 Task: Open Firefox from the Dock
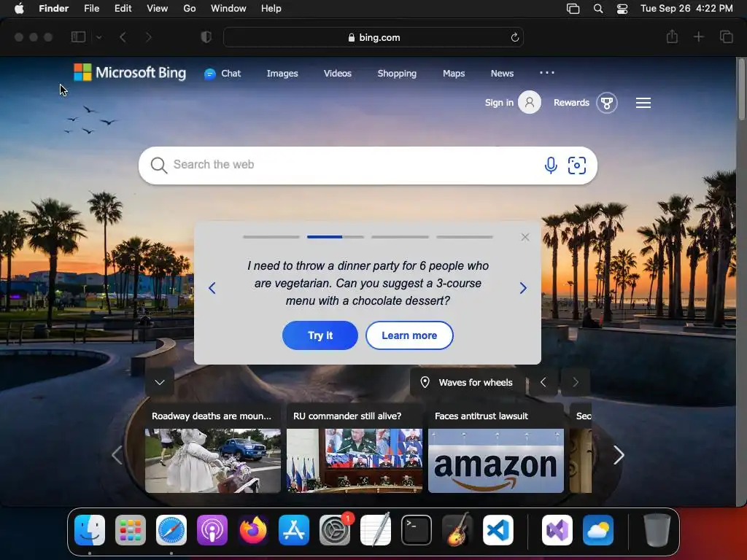pos(253,530)
